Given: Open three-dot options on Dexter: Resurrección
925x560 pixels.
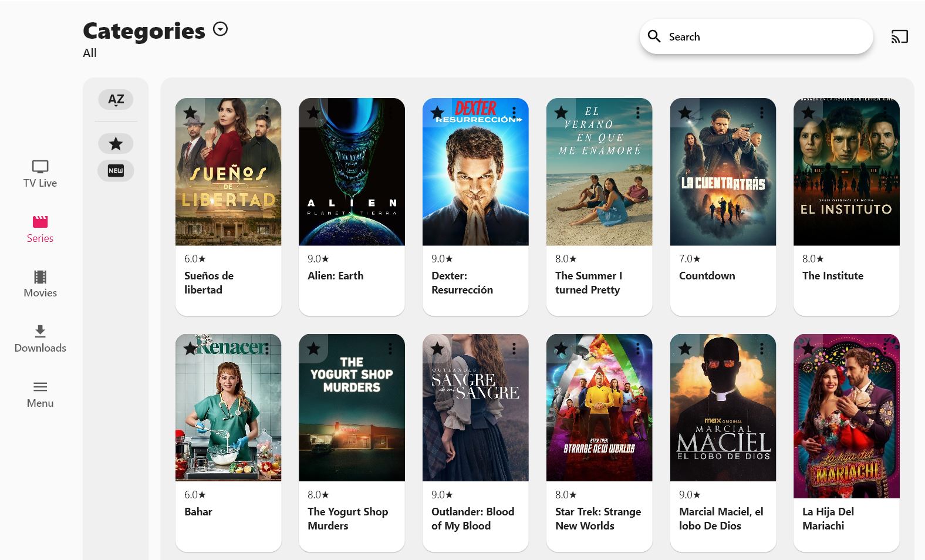Looking at the screenshot, I should (x=514, y=112).
